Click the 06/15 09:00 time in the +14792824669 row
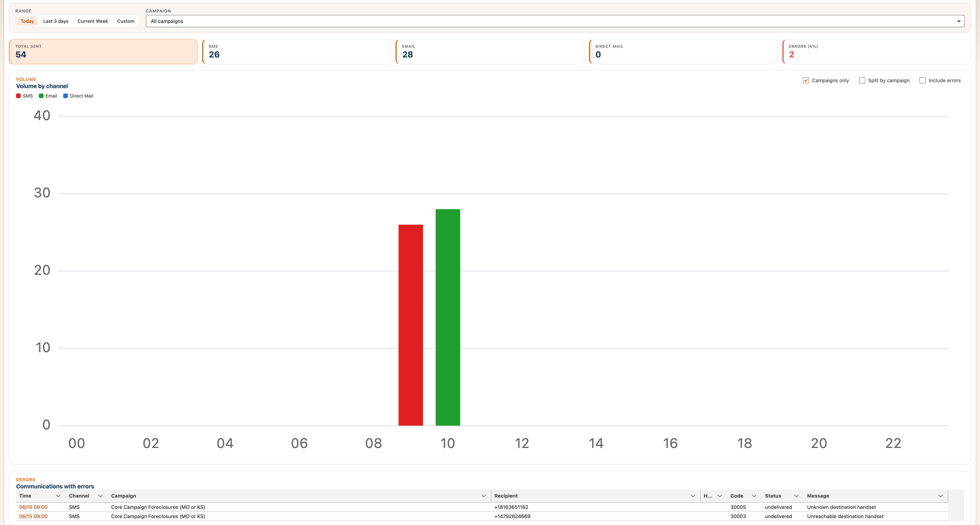Screen dimensions: 980x525 tap(34, 516)
